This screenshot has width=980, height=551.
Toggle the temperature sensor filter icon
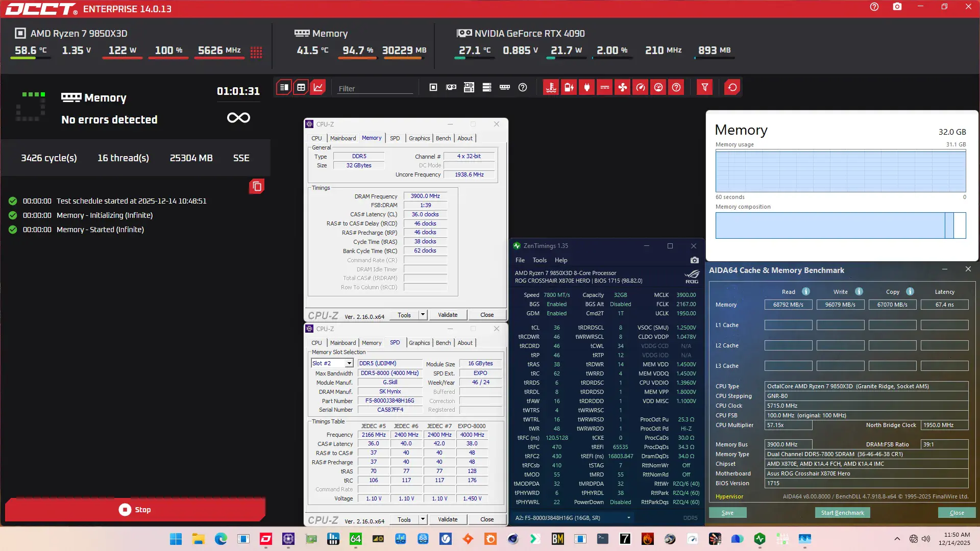click(551, 87)
